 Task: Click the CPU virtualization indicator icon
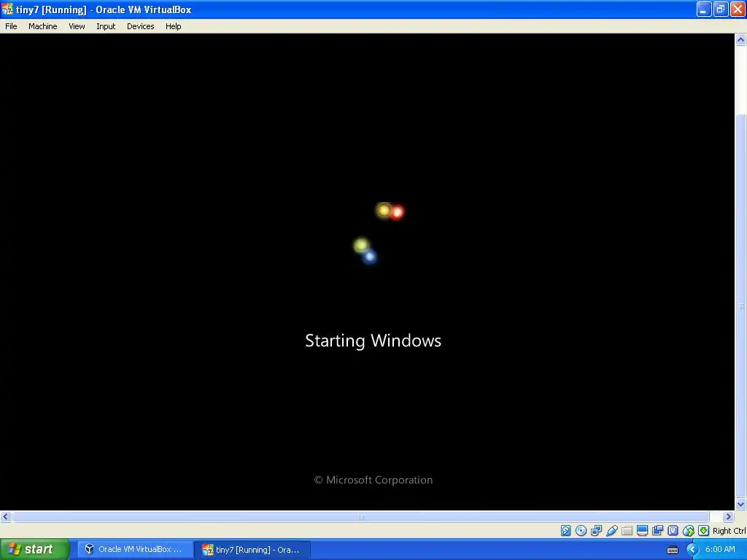pos(673,531)
